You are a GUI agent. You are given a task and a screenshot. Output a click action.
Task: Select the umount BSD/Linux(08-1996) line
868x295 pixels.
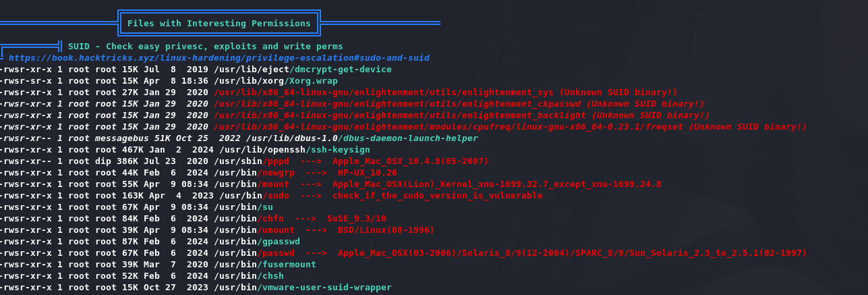click(346, 230)
